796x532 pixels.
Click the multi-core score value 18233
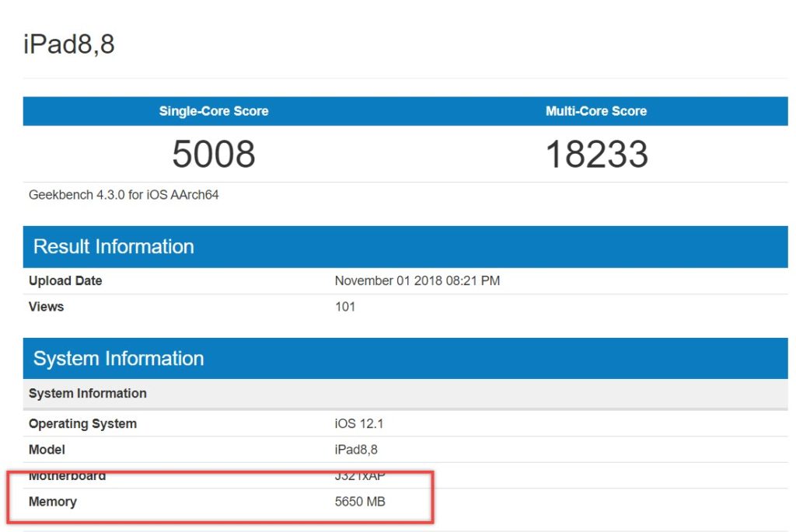click(595, 154)
